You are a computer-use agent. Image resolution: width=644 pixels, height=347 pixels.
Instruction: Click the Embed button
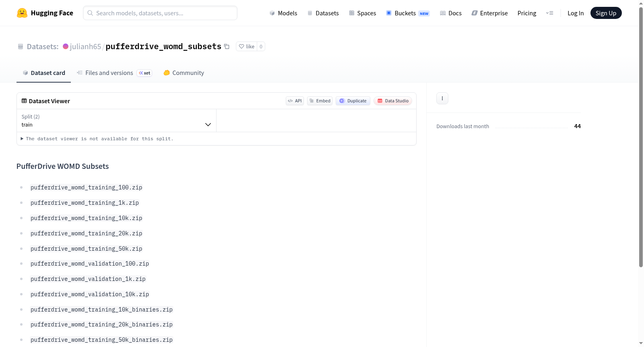point(320,101)
